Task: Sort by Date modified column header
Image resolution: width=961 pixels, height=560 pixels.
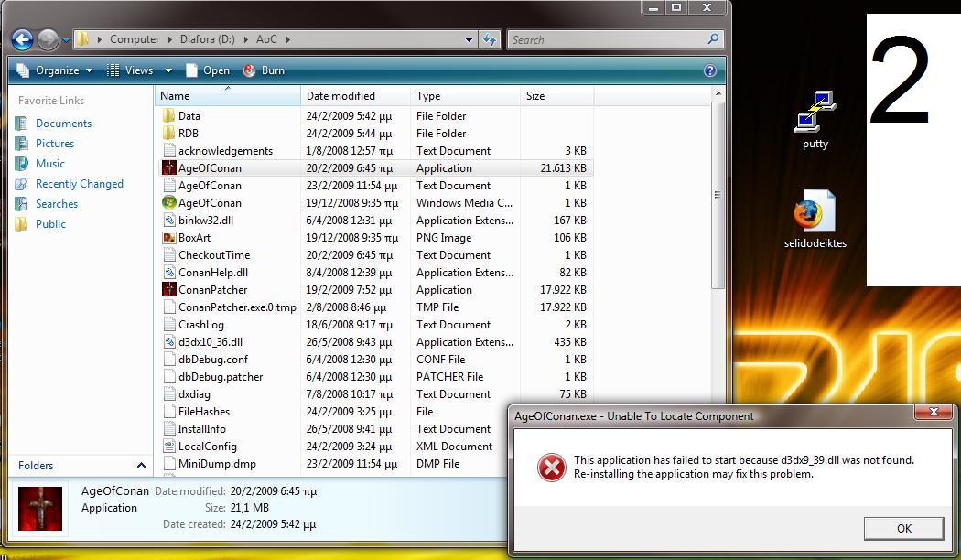Action: [x=355, y=95]
